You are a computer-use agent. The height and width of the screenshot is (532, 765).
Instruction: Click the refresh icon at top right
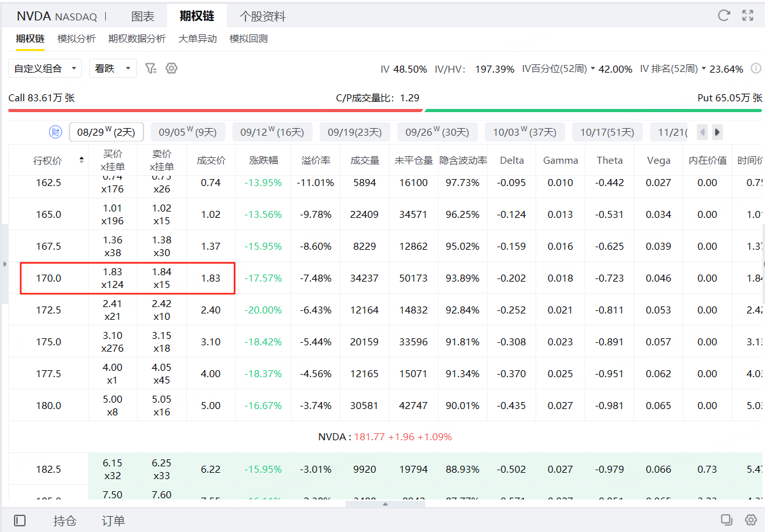point(724,16)
